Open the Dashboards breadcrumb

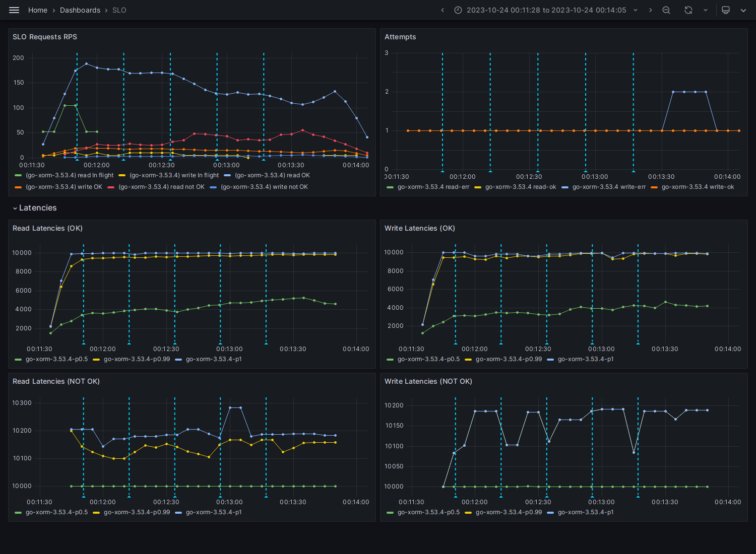pos(80,10)
